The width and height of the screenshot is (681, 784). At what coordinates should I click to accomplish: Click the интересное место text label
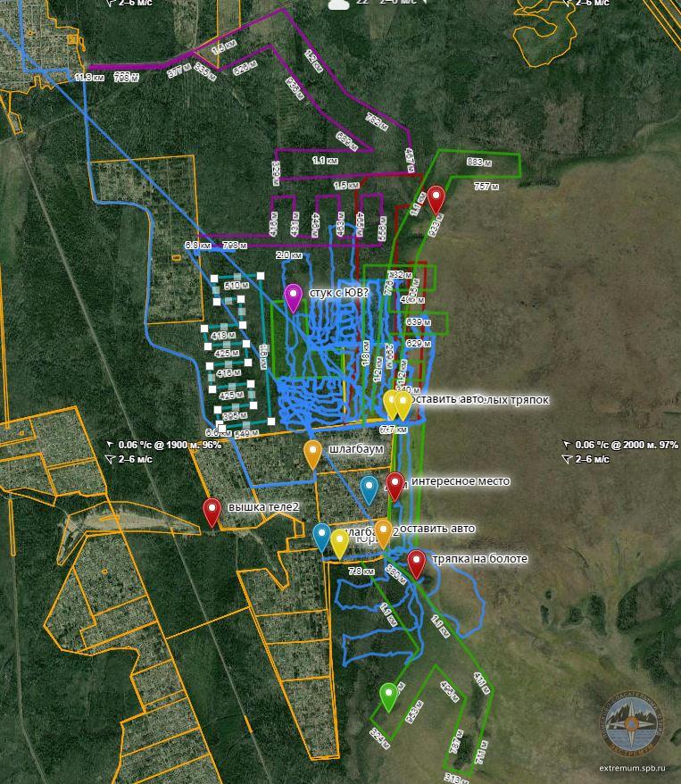(x=461, y=481)
